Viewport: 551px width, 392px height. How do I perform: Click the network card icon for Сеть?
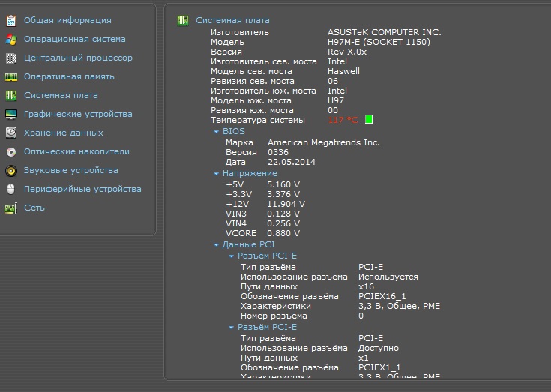click(x=10, y=208)
